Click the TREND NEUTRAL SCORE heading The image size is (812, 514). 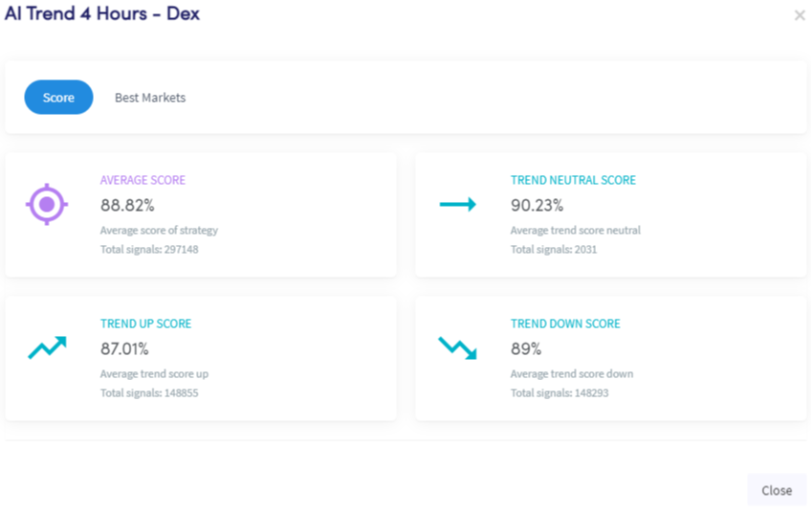click(x=573, y=180)
